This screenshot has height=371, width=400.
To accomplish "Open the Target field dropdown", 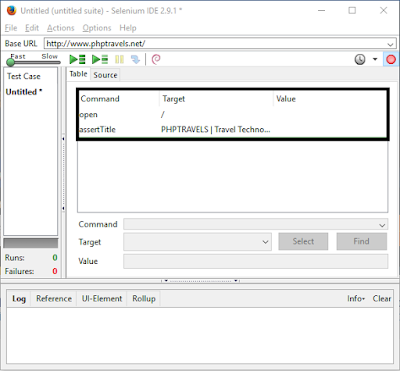I will pos(265,242).
